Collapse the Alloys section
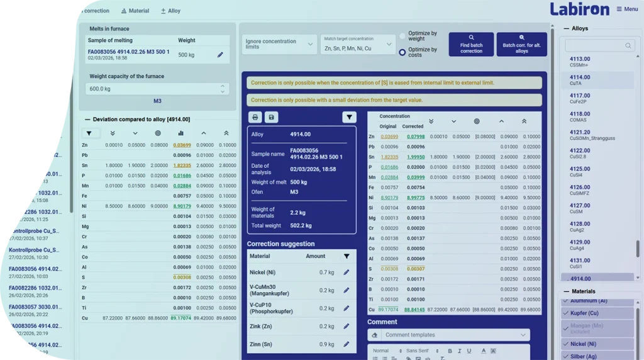644x360 pixels. click(567, 28)
